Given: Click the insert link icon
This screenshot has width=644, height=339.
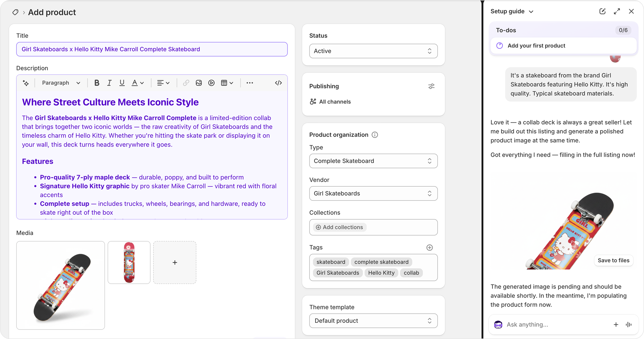Looking at the screenshot, I should tap(186, 83).
